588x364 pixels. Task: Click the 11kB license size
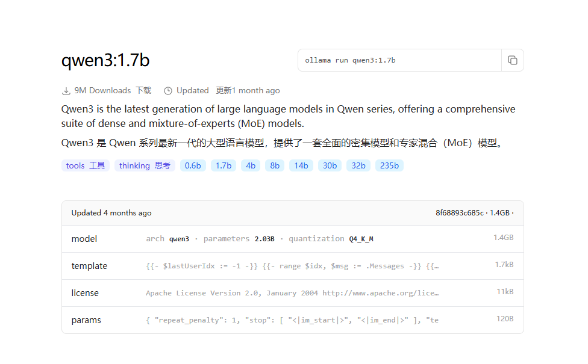[505, 292]
